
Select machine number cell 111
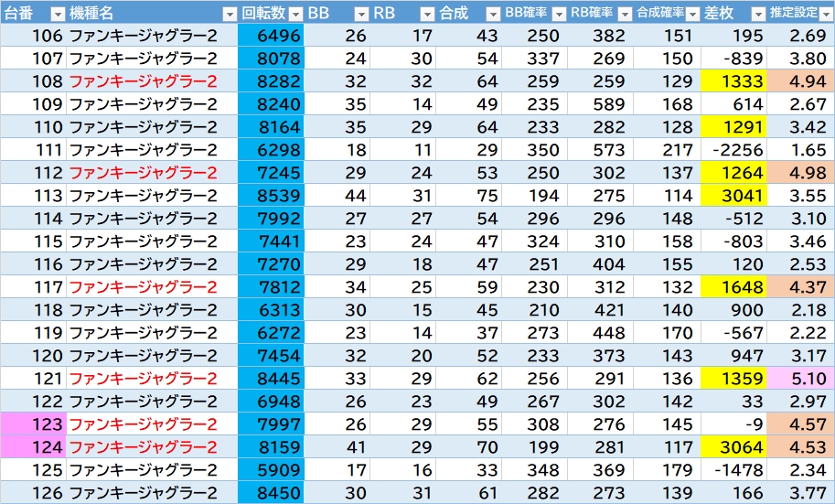[x=33, y=150]
